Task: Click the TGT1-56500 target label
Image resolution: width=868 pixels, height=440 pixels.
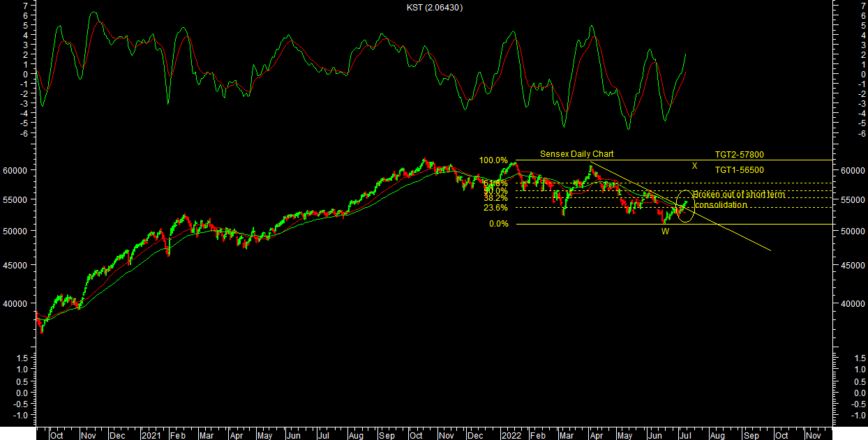Action: (x=740, y=170)
